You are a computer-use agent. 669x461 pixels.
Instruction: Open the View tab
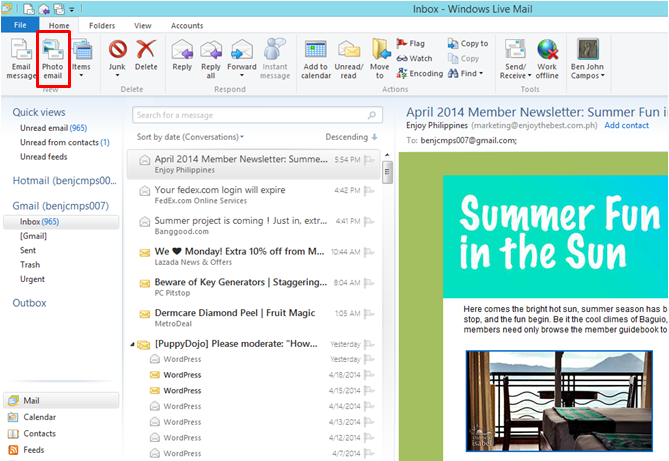point(143,26)
